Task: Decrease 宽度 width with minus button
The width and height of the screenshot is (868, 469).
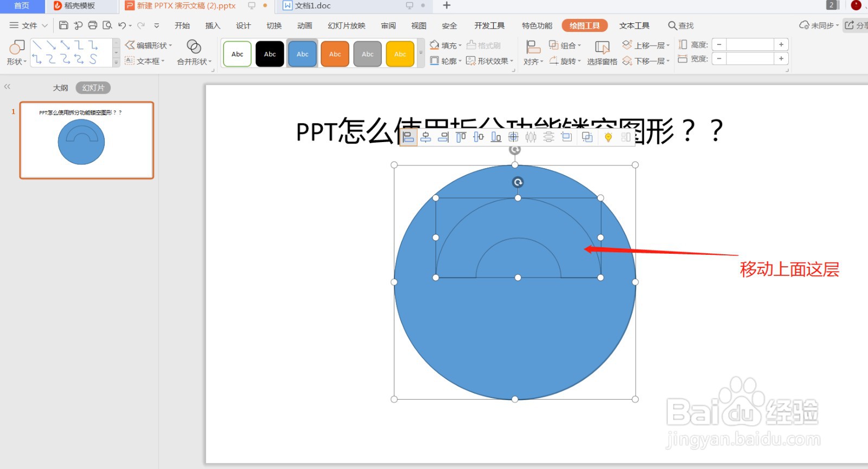Action: click(719, 59)
